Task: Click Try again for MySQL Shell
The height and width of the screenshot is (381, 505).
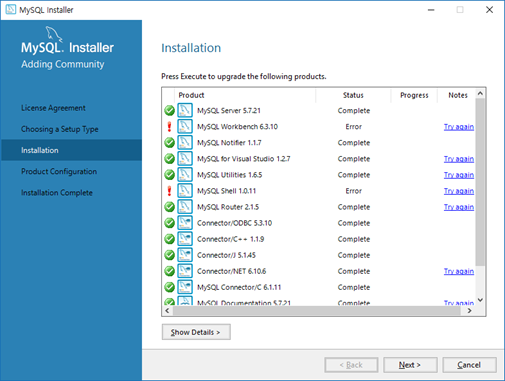Action: pyautogui.click(x=459, y=191)
